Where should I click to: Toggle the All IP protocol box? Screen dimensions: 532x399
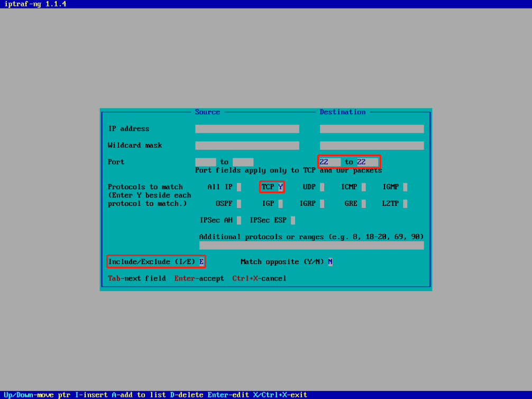click(x=239, y=187)
